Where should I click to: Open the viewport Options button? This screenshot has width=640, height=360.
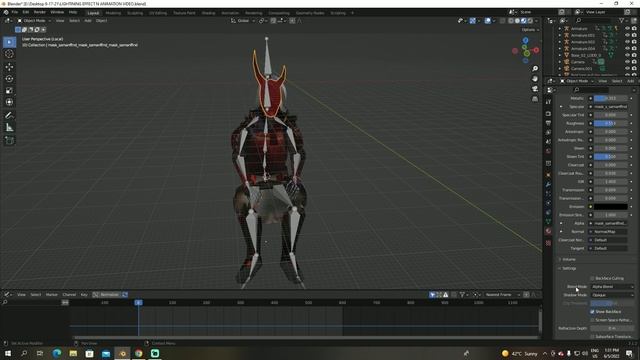click(x=530, y=30)
